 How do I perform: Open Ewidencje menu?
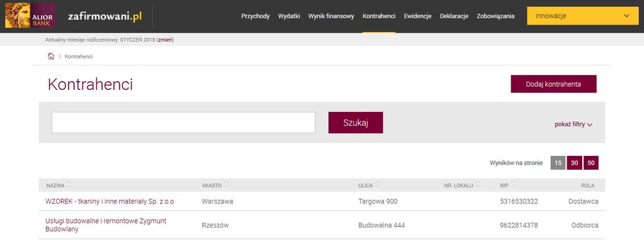click(x=417, y=16)
